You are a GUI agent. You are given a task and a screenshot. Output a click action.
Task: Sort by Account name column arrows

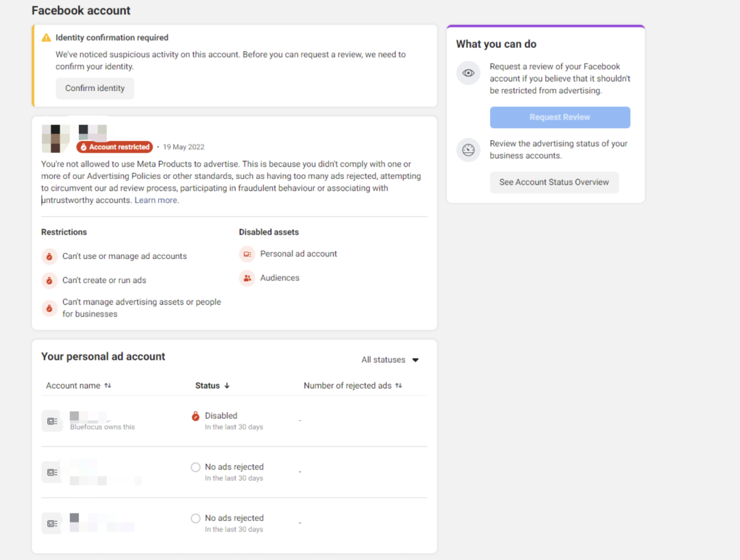(x=108, y=386)
